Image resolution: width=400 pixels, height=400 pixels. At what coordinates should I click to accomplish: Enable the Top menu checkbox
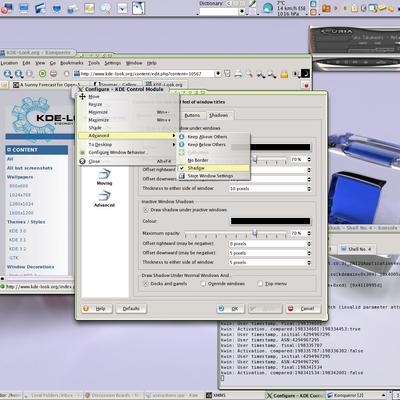click(260, 284)
